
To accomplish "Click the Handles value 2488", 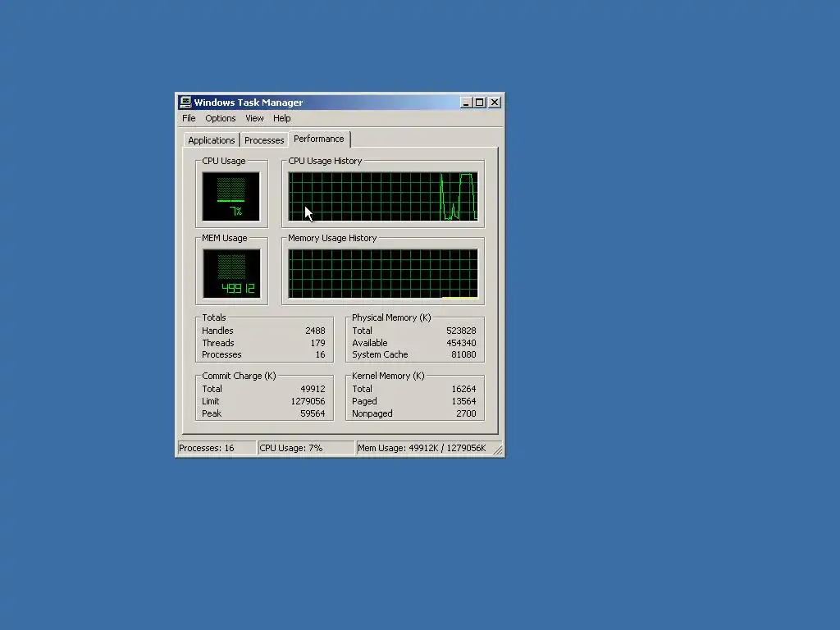I will pos(315,331).
